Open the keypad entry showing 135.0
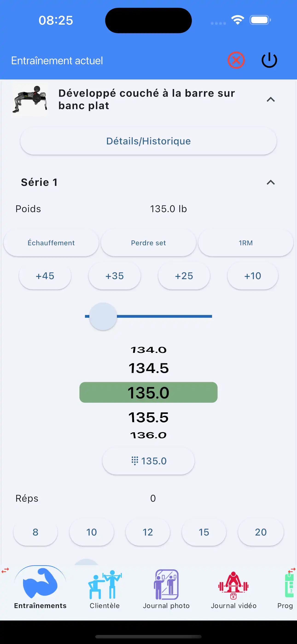 coord(148,461)
